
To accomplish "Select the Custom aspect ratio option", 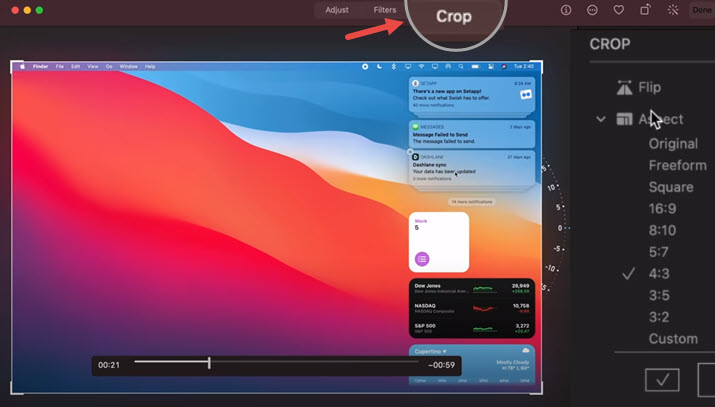I will point(673,339).
